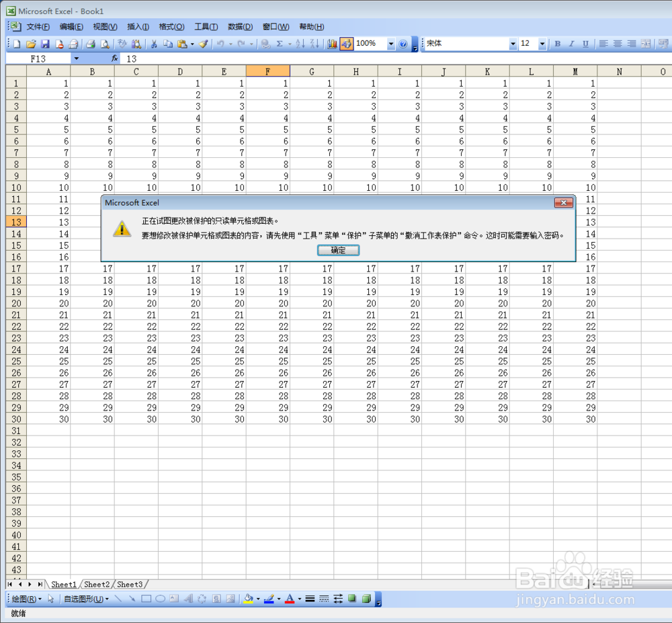Switch to the Sheet3 tab
The width and height of the screenshot is (672, 623).
click(x=130, y=584)
